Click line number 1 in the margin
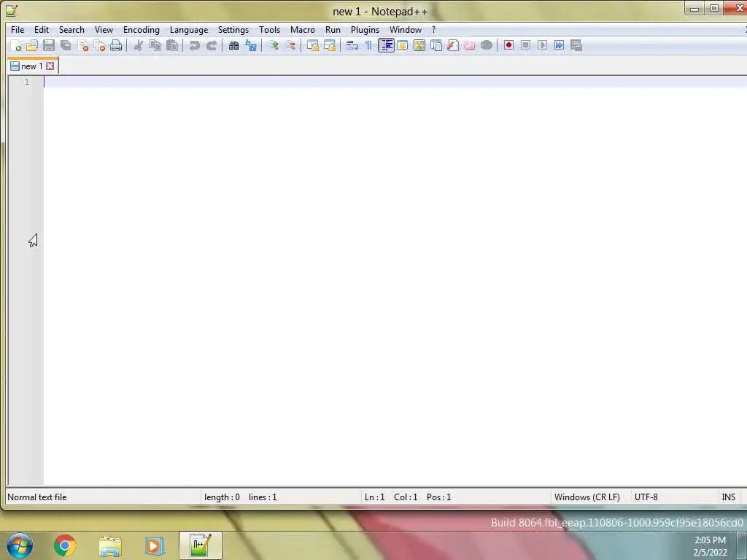The height and width of the screenshot is (560, 747). tap(27, 82)
